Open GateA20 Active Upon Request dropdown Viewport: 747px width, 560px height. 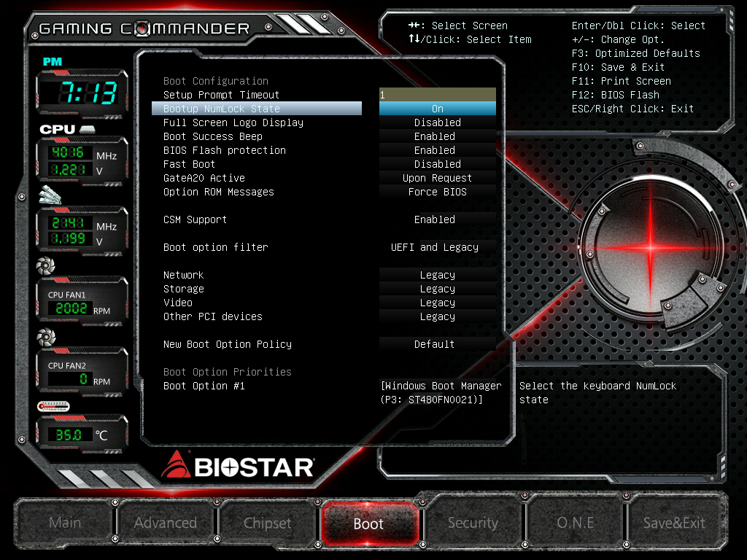438,178
